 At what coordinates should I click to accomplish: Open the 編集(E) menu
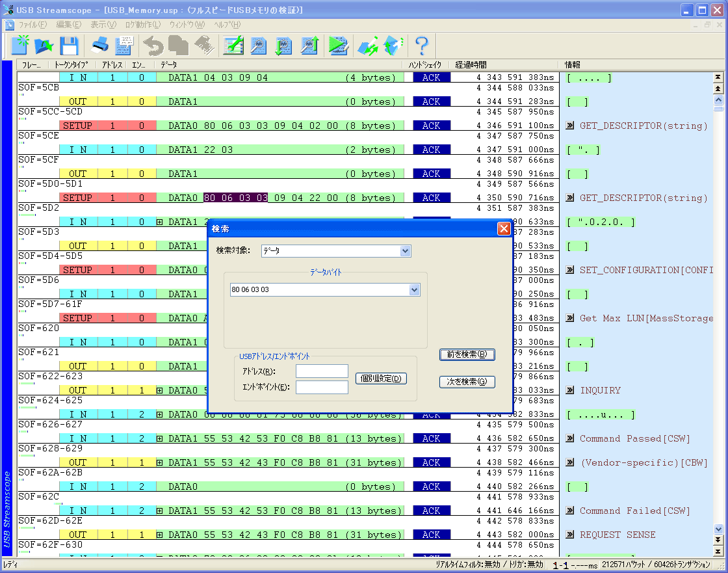(x=68, y=25)
